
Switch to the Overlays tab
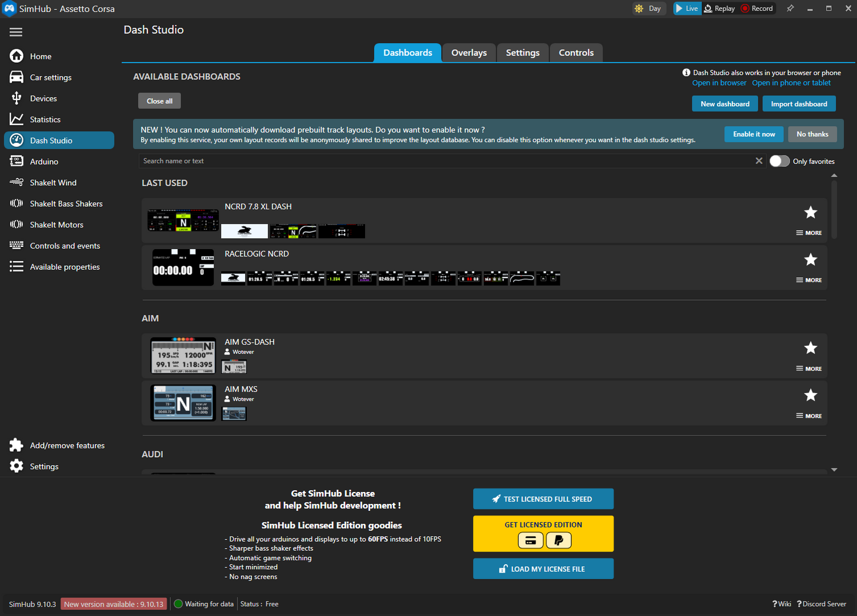point(468,53)
